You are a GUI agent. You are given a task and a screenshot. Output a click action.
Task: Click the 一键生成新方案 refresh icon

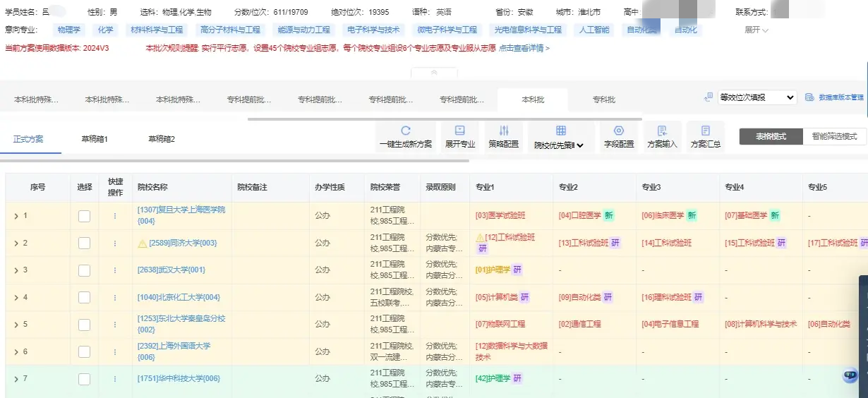[406, 131]
